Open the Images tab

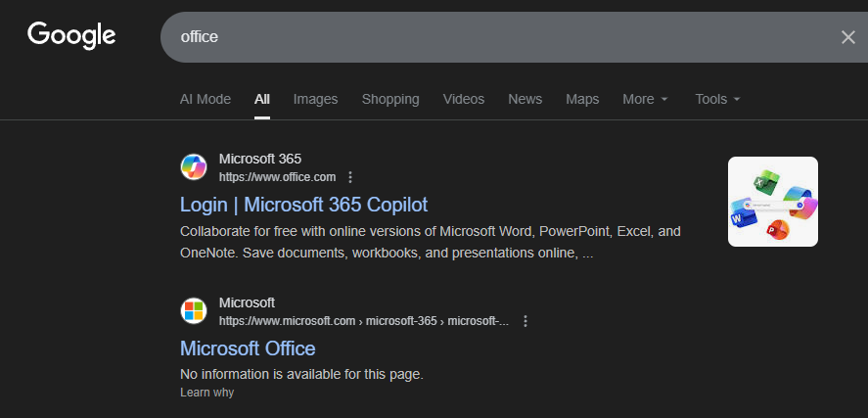coord(315,99)
